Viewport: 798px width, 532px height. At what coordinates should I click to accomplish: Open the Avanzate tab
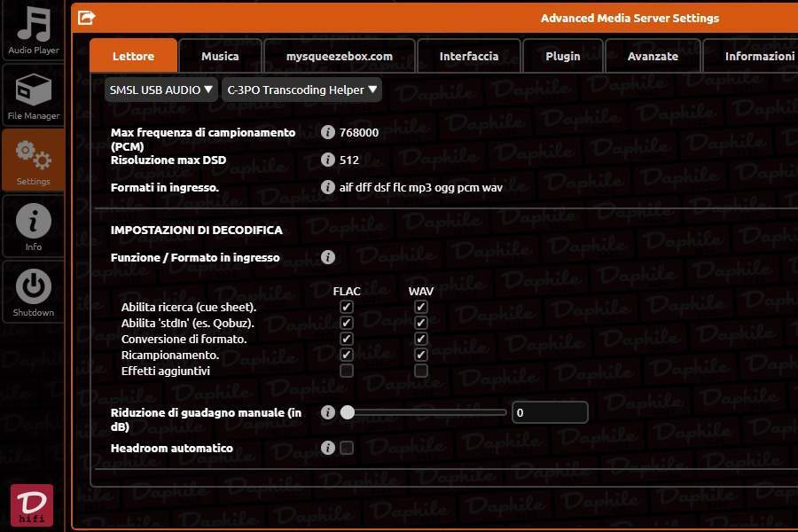[653, 56]
